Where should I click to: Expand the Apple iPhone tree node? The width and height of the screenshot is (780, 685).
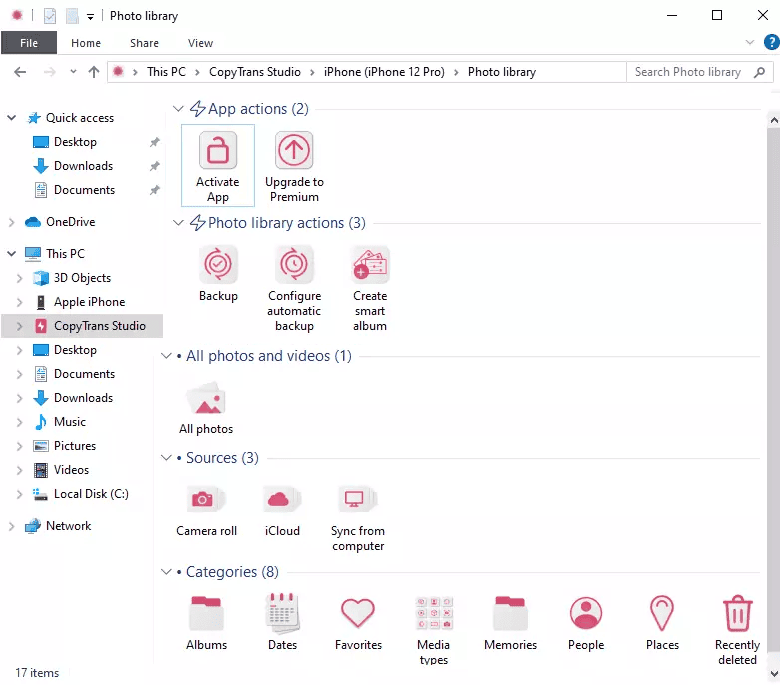click(x=19, y=302)
